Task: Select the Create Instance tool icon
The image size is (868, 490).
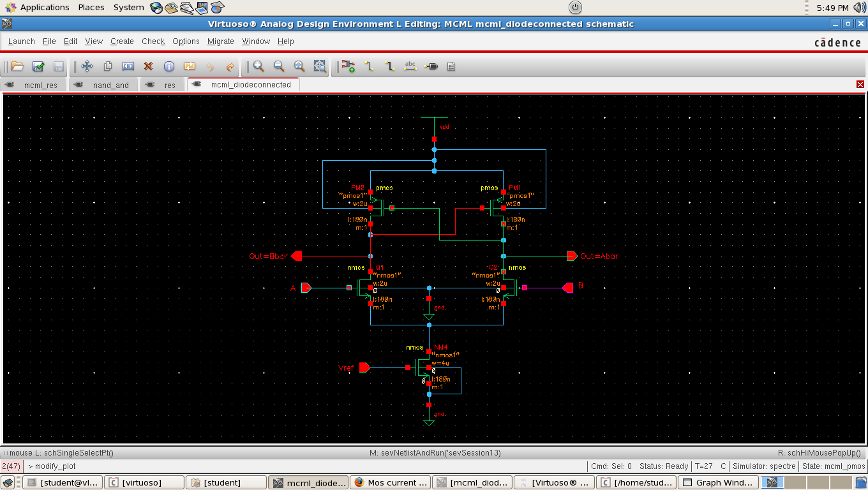Action: tap(348, 66)
